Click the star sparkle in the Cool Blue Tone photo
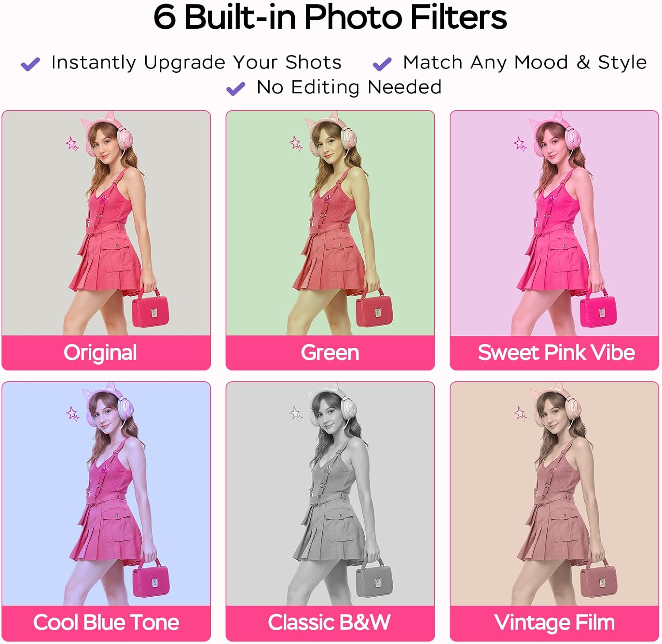Screen dimensions: 662x644 72,414
